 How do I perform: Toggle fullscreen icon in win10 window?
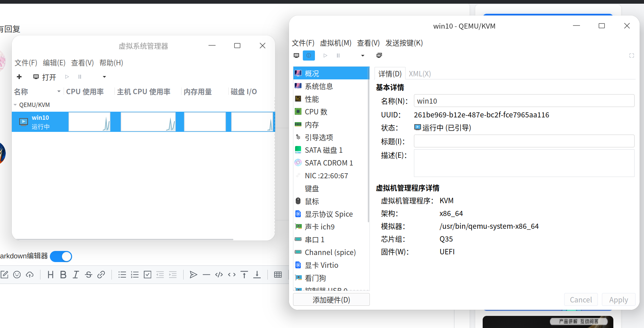632,56
